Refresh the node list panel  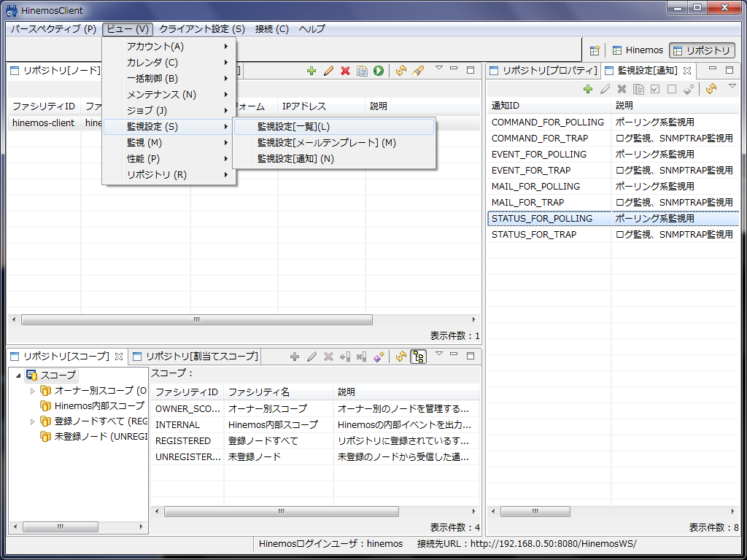point(401,71)
